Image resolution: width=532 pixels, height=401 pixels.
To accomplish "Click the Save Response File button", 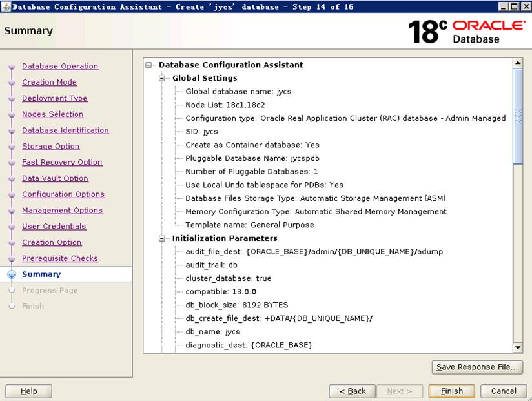I will 477,367.
